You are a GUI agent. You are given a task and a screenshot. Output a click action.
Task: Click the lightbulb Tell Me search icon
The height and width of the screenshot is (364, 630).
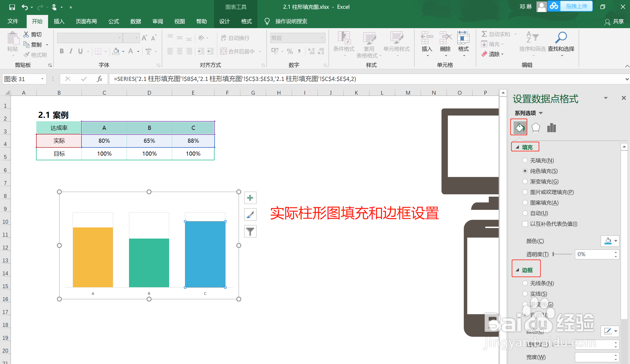coord(267,21)
